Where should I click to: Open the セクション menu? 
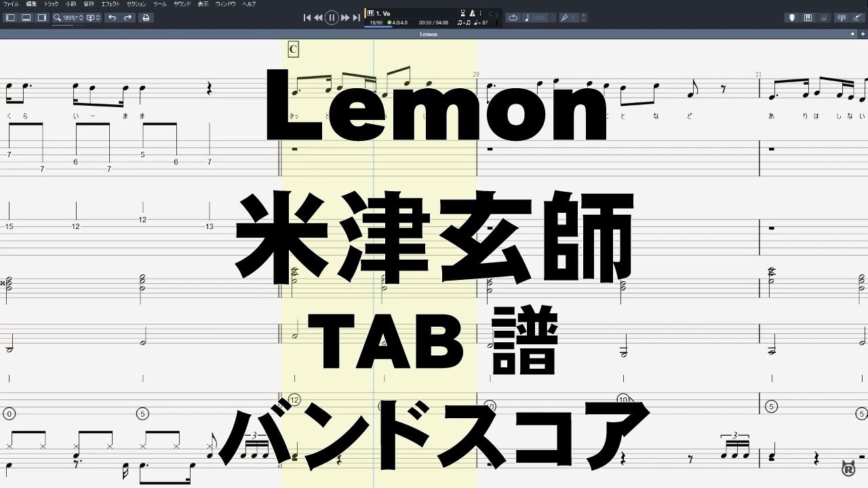137,4
